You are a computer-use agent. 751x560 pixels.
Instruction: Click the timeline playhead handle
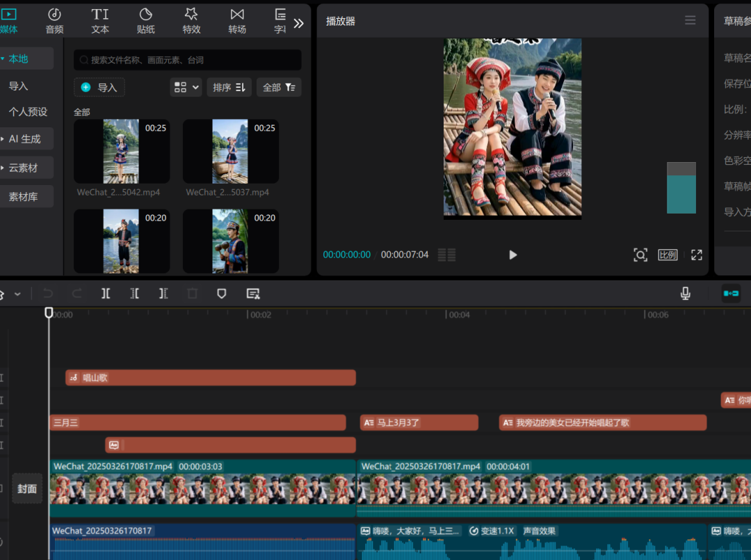click(x=49, y=313)
